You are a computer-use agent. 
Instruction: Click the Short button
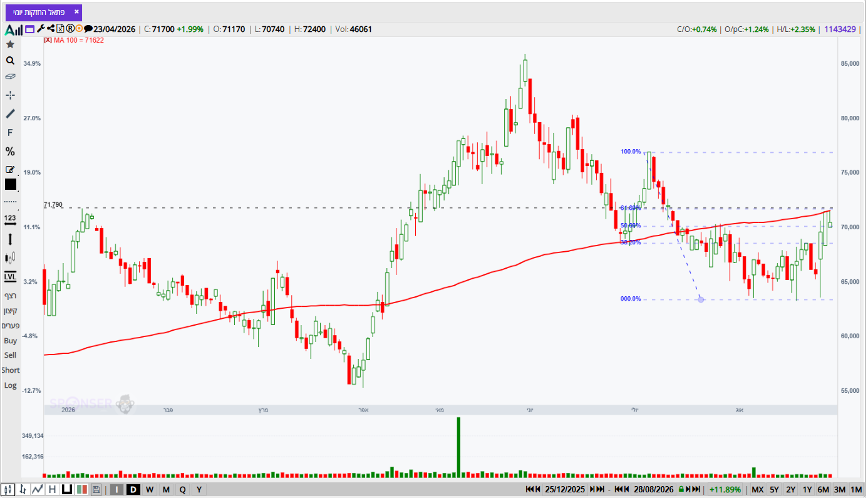[10, 370]
